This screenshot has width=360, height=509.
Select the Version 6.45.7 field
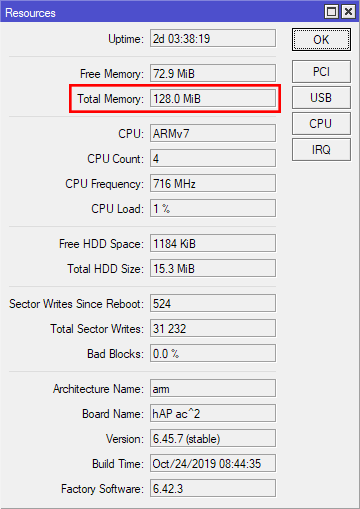(x=213, y=438)
